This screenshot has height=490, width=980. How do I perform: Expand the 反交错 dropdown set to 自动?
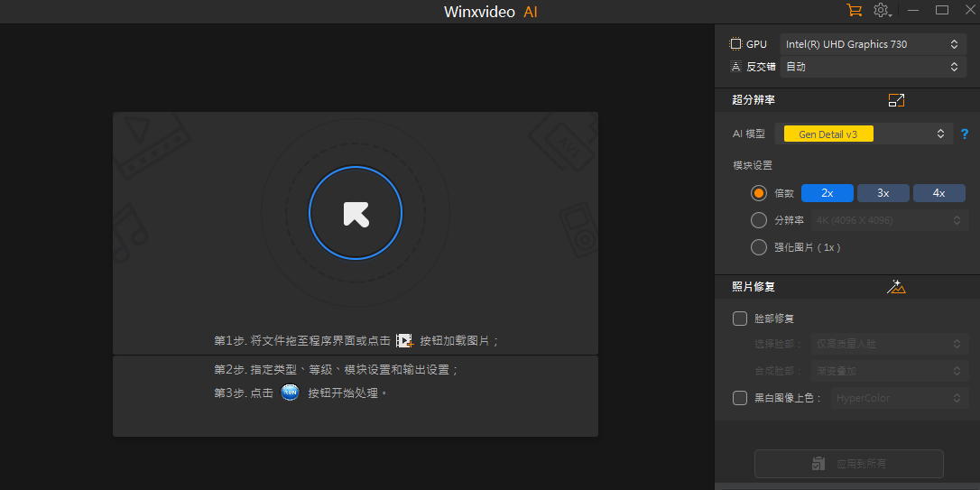[872, 67]
